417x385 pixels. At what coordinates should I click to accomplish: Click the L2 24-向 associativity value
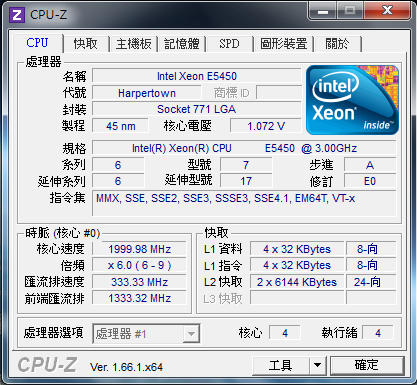click(371, 282)
